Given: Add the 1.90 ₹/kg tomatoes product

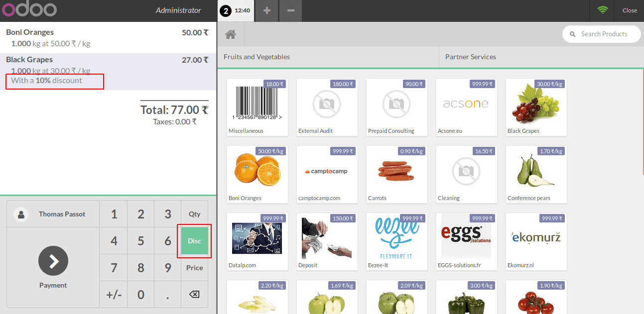Looking at the screenshot, I should coord(536,297).
